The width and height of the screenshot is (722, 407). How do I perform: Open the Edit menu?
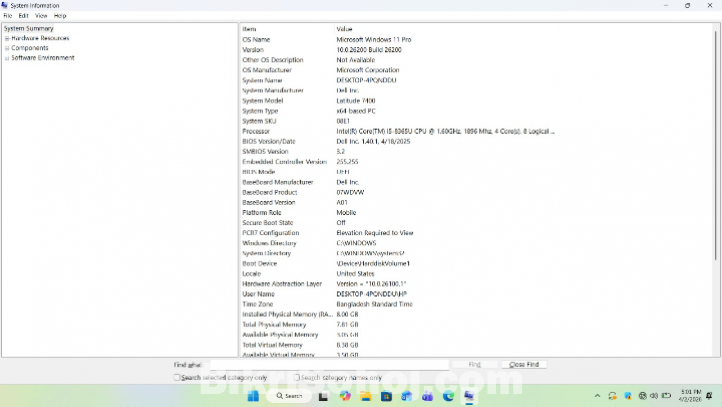click(23, 16)
